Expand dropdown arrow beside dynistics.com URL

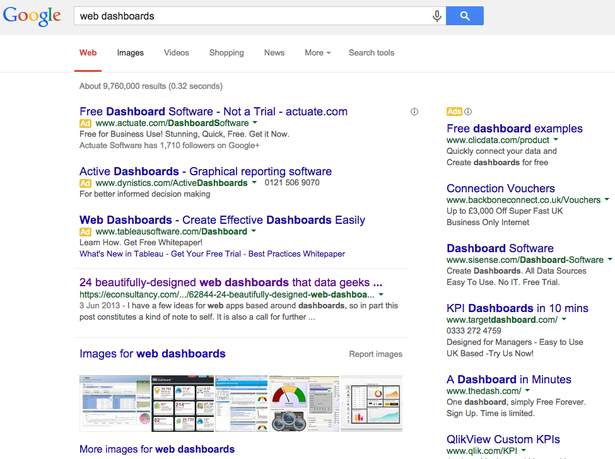pyautogui.click(x=254, y=182)
